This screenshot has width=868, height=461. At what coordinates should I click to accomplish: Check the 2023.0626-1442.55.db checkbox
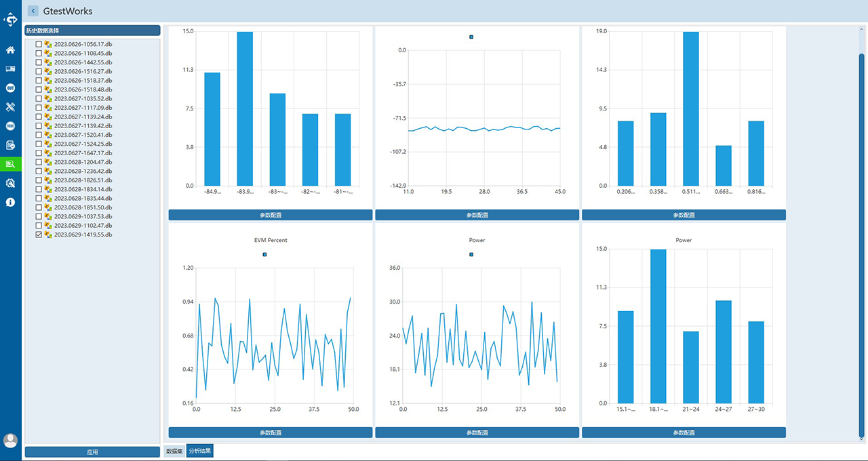pyautogui.click(x=39, y=62)
